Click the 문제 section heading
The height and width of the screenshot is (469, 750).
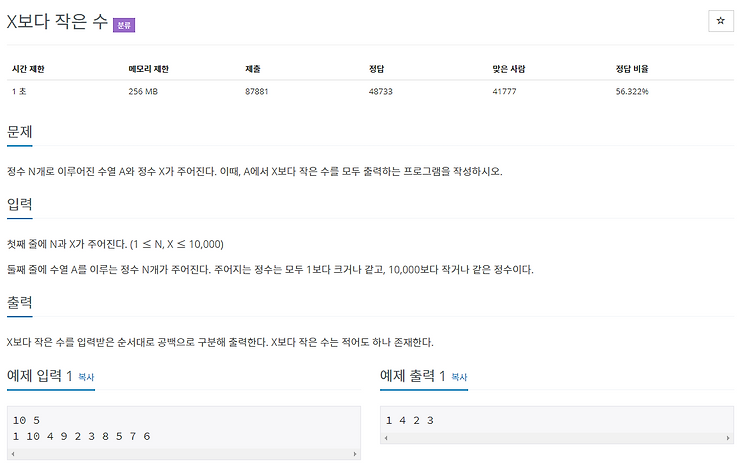(x=20, y=132)
